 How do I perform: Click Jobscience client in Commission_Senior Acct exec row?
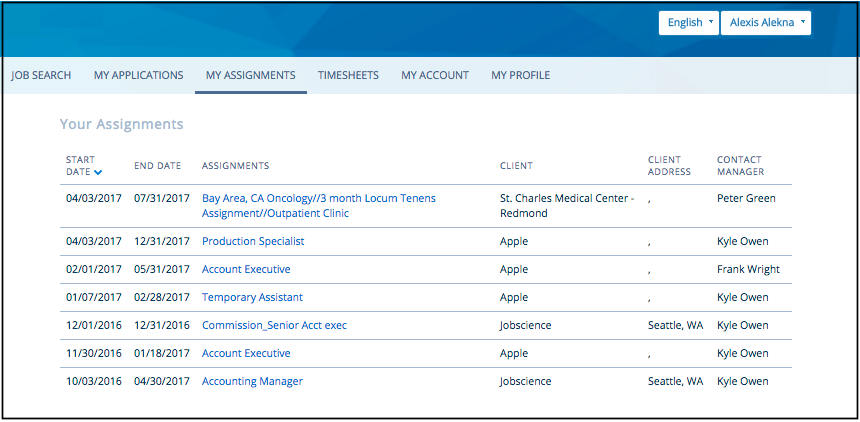pyautogui.click(x=525, y=325)
